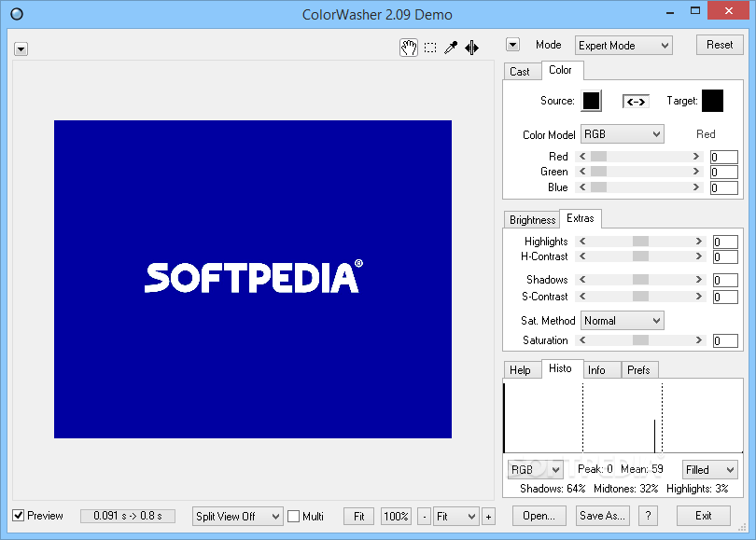
Task: Open the menu arrow next to Mode
Action: (x=512, y=45)
